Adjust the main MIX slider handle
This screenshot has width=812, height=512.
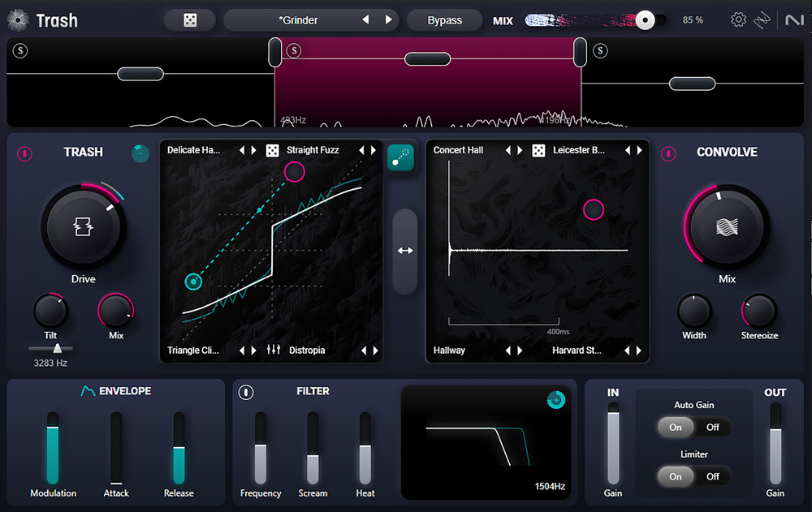pos(645,20)
